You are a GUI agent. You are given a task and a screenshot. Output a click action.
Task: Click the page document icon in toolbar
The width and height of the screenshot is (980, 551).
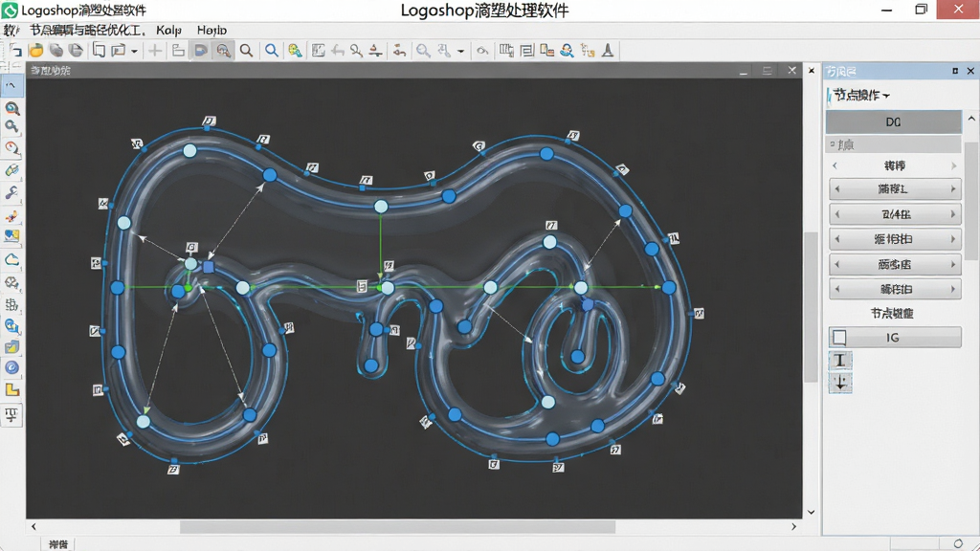coord(99,51)
